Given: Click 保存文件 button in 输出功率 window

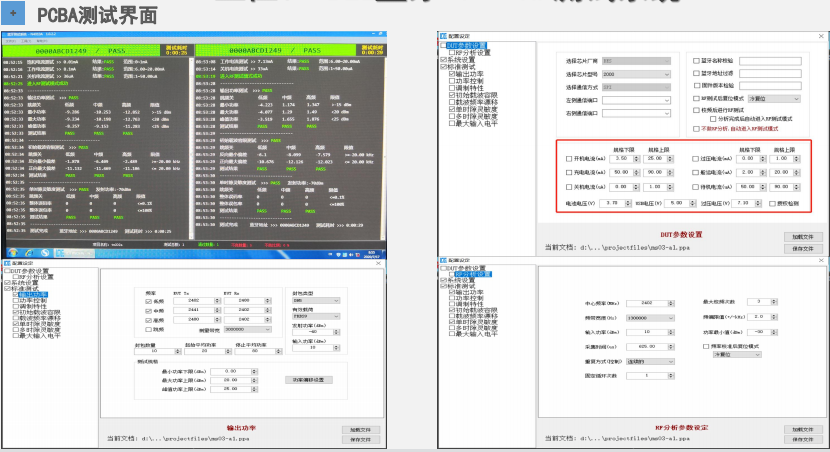Looking at the screenshot, I should pos(360,440).
